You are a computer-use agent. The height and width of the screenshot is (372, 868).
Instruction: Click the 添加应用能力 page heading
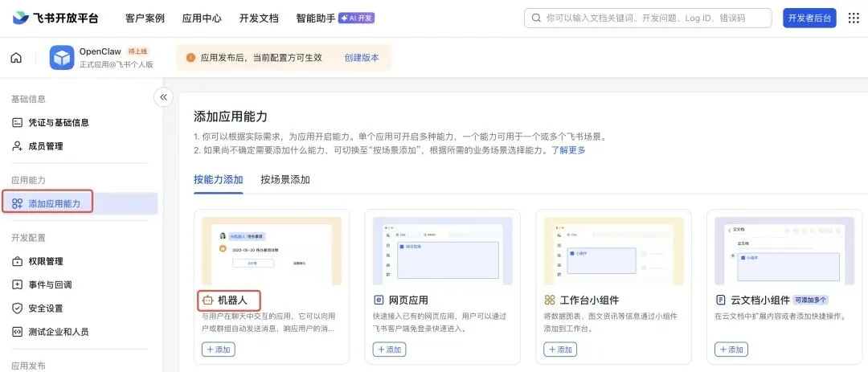pos(231,117)
